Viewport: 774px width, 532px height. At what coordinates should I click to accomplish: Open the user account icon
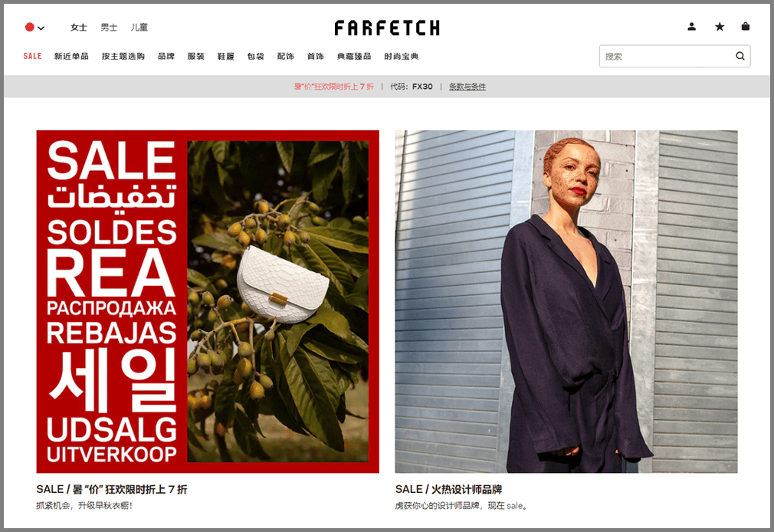[691, 27]
